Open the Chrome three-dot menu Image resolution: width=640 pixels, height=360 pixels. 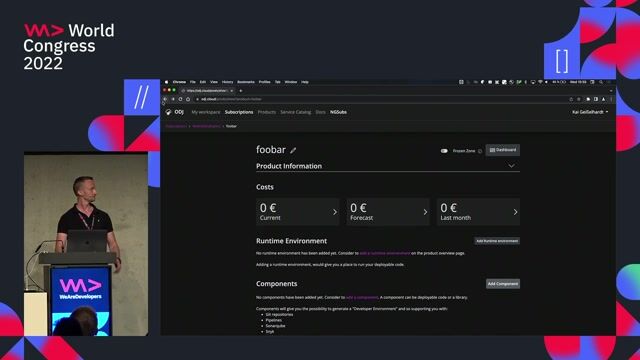click(x=611, y=99)
